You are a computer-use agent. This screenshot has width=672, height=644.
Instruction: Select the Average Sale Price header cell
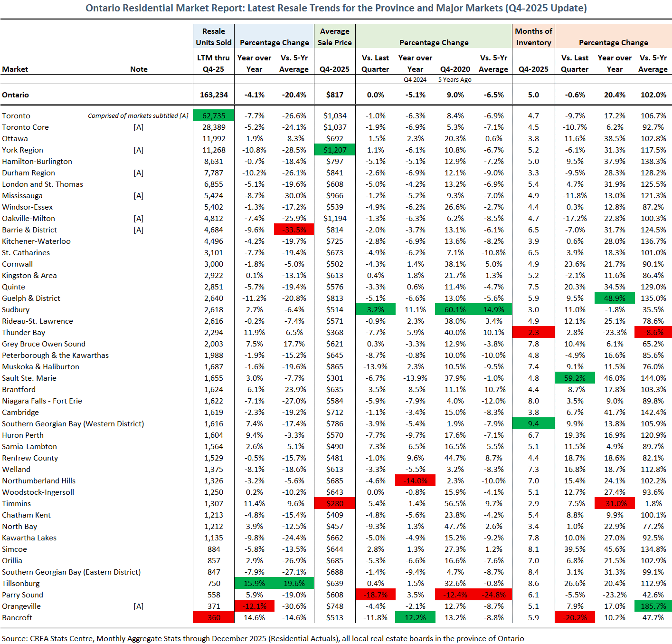click(334, 37)
